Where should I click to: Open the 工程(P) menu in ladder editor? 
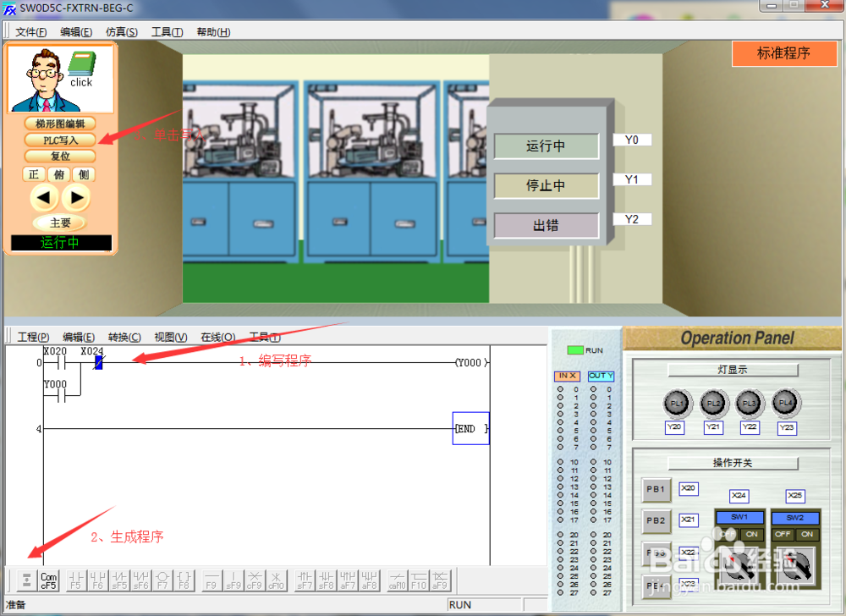pyautogui.click(x=34, y=337)
